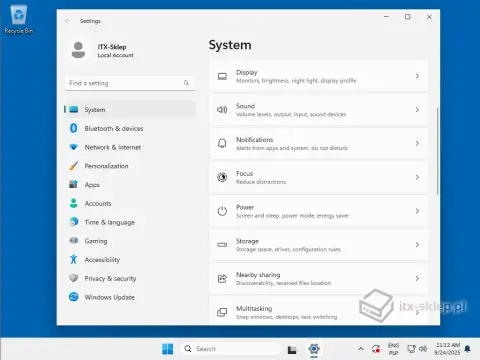Show hidden tray icons chevron

(x=361, y=349)
